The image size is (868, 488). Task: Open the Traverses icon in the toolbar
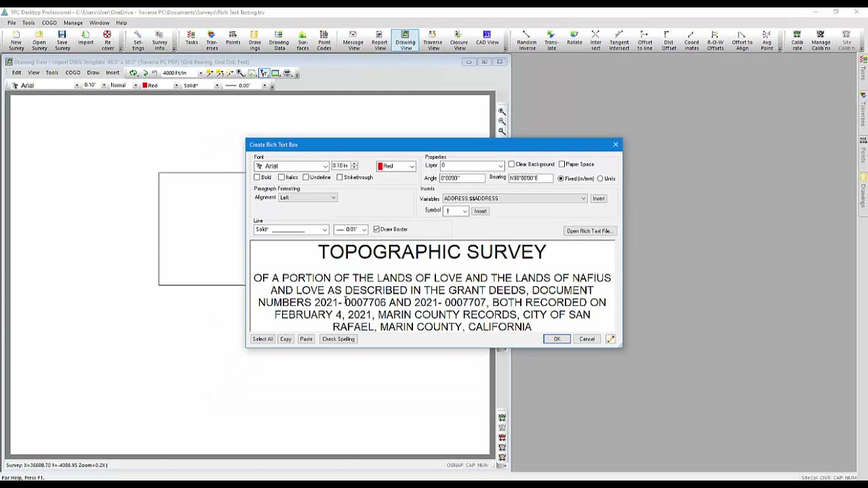point(212,41)
